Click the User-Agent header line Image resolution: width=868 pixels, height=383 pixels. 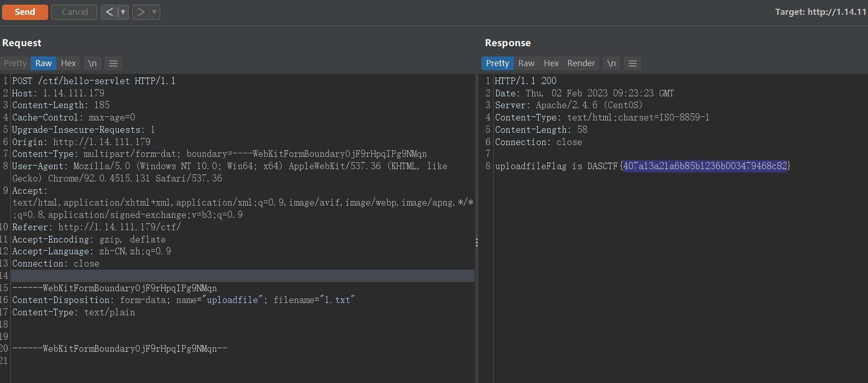(230, 172)
